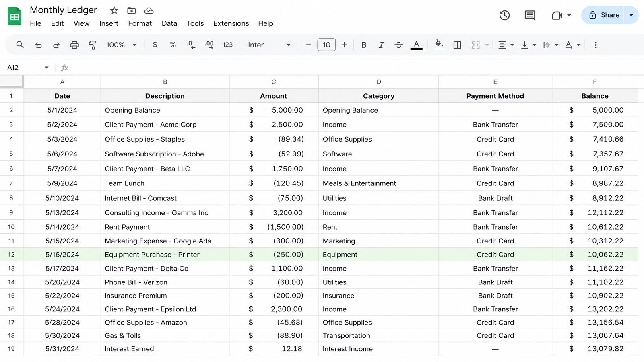This screenshot has height=362, width=644.
Task: Toggle bold formatting
Action: (364, 45)
